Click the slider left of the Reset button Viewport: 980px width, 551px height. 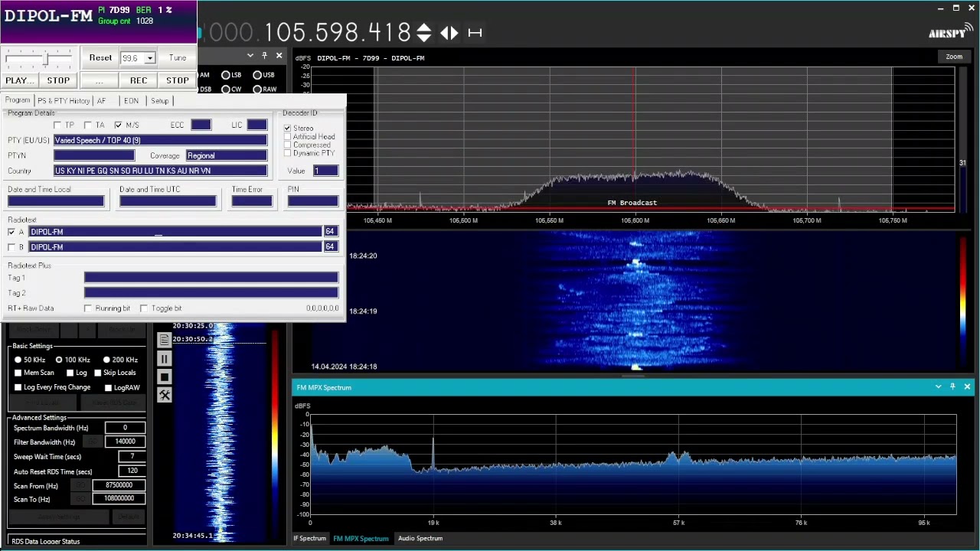tap(41, 58)
